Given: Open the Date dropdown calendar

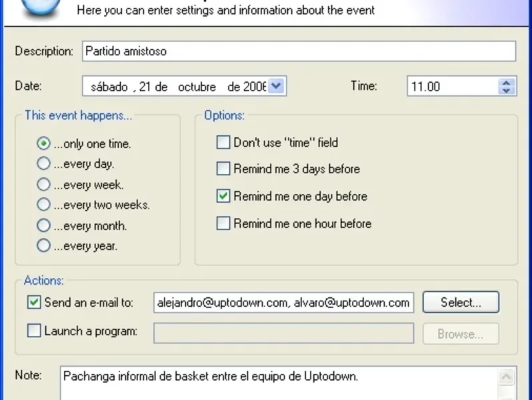Looking at the screenshot, I should tap(279, 86).
